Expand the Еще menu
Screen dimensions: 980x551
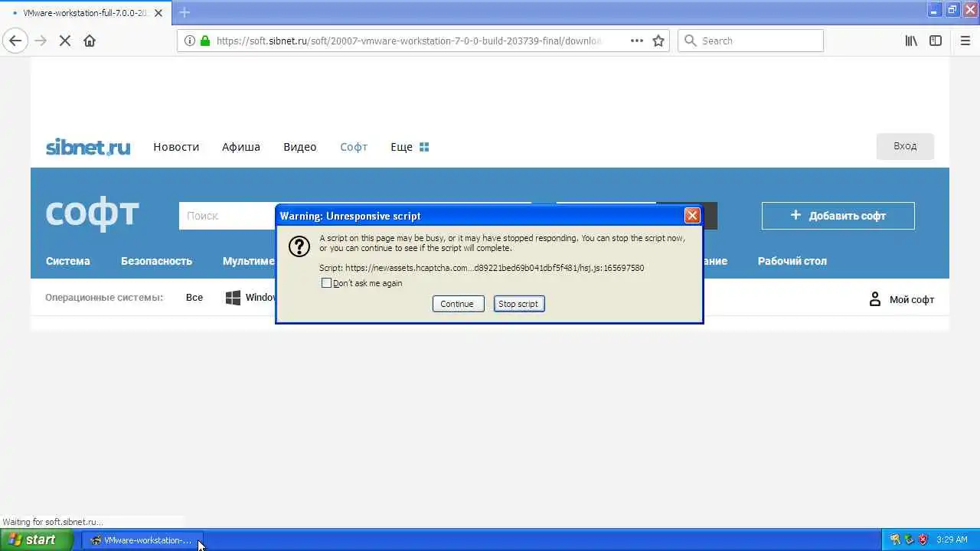[x=401, y=147]
